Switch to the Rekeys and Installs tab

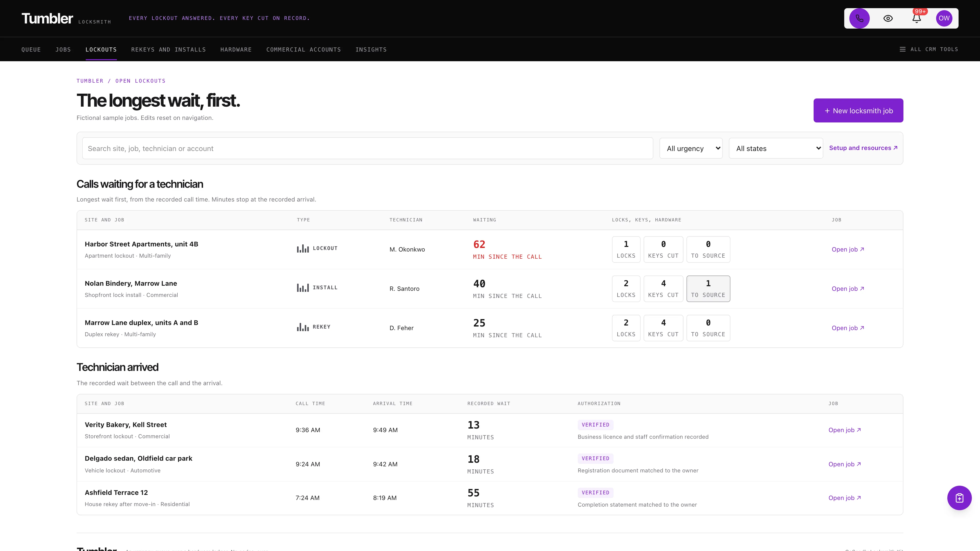pyautogui.click(x=168, y=49)
